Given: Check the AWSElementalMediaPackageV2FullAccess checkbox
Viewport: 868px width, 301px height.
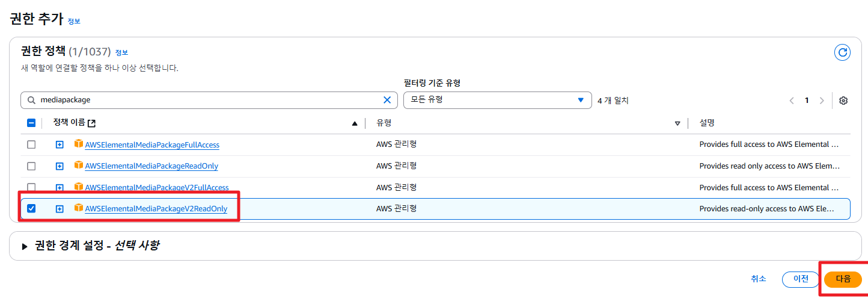Looking at the screenshot, I should point(31,188).
